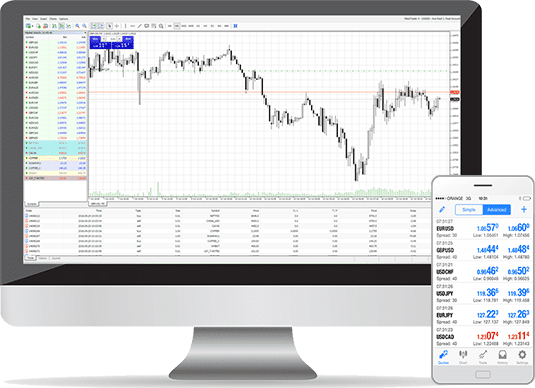Viewport: 535px width, 388px height.
Task: Open the Trade tab on phone
Action: pos(483,357)
